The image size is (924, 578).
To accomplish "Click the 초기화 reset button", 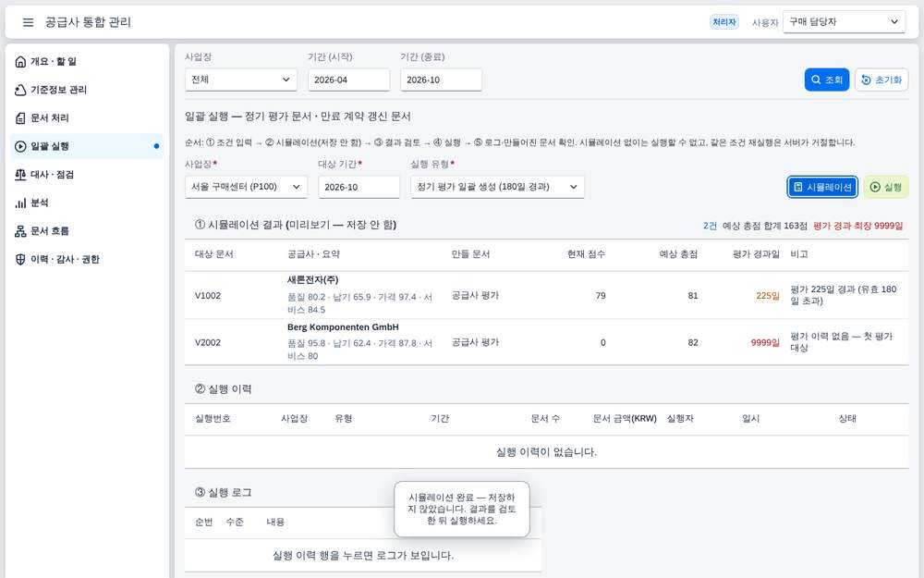I will point(881,80).
